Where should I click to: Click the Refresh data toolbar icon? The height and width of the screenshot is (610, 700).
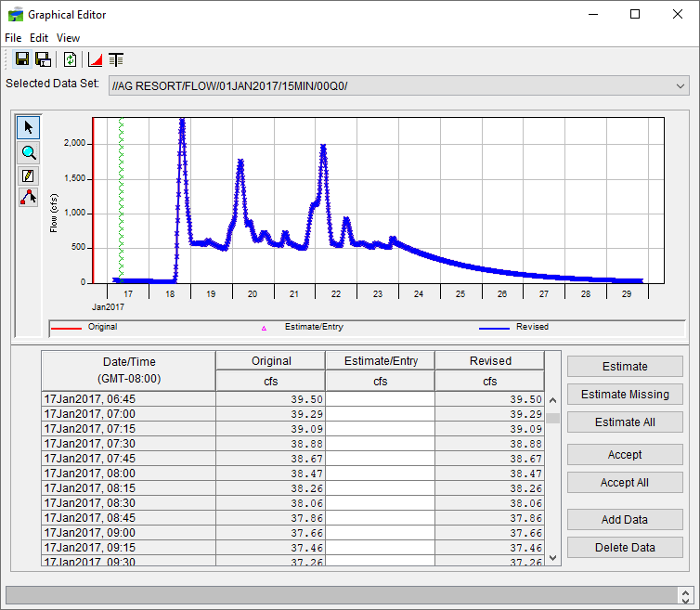(70, 59)
